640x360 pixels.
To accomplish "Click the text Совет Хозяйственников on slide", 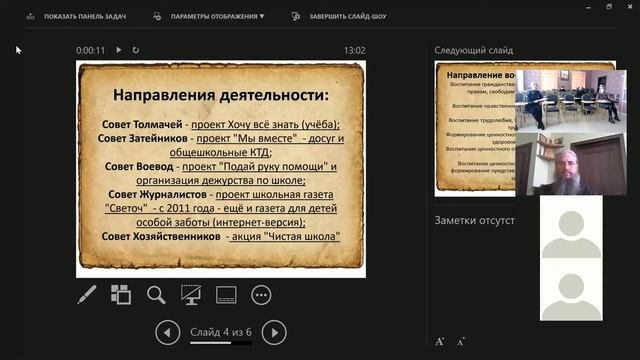I will point(161,236).
